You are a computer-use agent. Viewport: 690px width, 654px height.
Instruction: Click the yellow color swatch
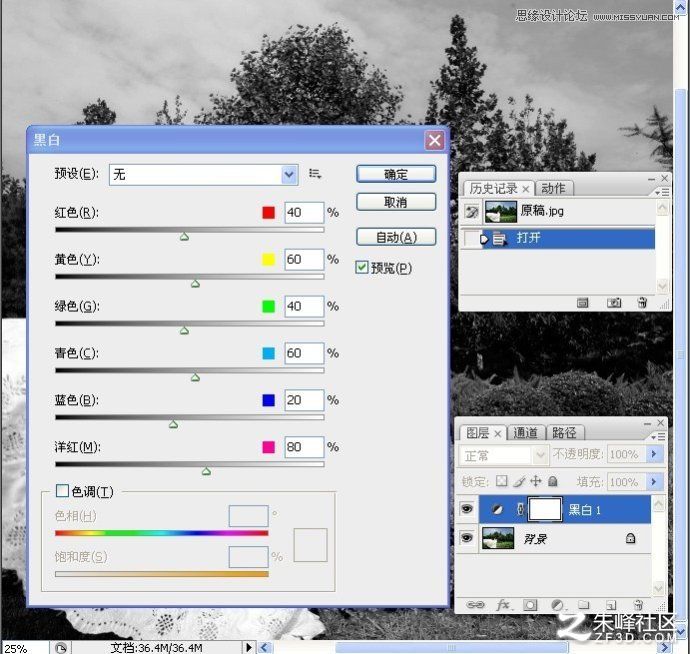tap(268, 259)
